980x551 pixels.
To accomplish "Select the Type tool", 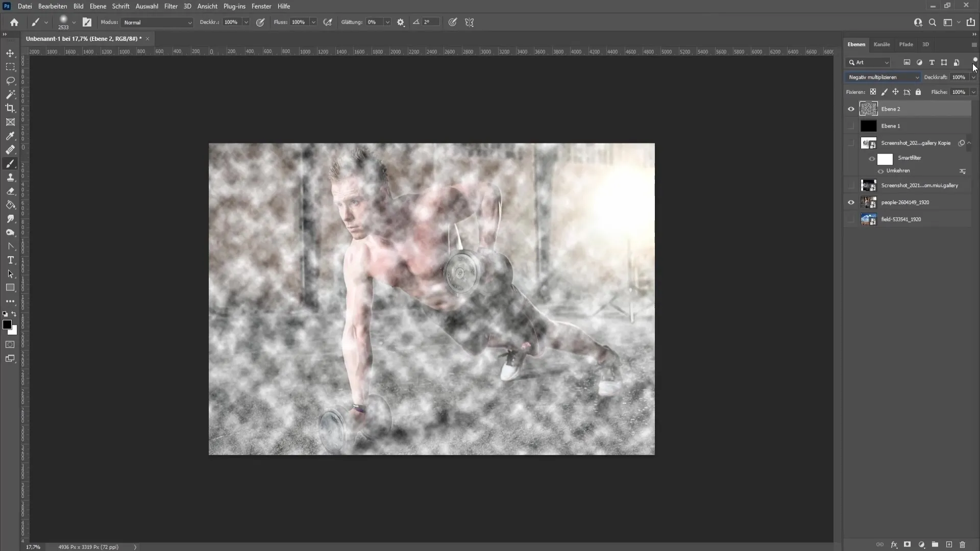I will [x=10, y=260].
